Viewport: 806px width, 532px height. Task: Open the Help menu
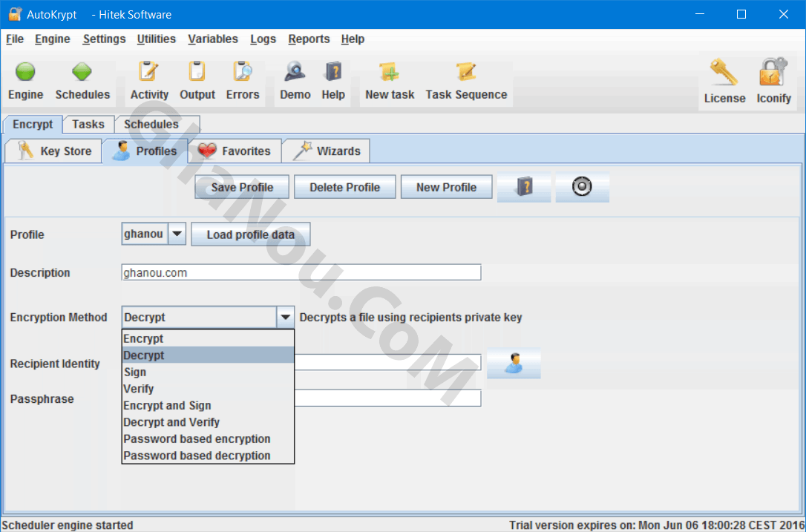tap(353, 39)
